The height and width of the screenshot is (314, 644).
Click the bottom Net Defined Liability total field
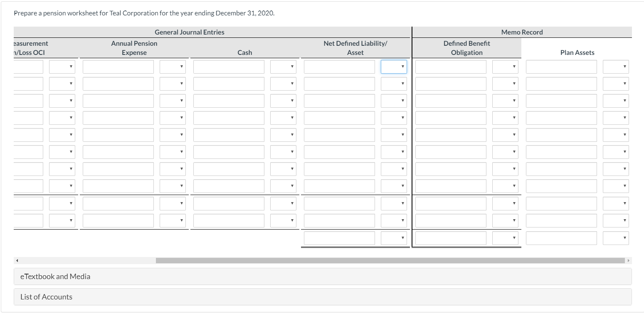pos(339,237)
